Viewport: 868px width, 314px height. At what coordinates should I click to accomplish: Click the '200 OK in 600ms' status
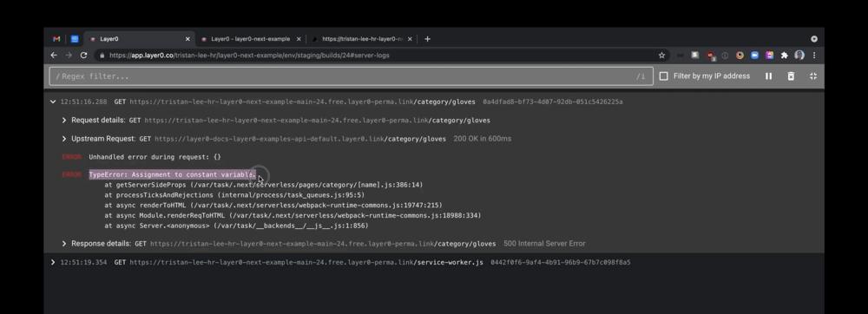pyautogui.click(x=482, y=139)
